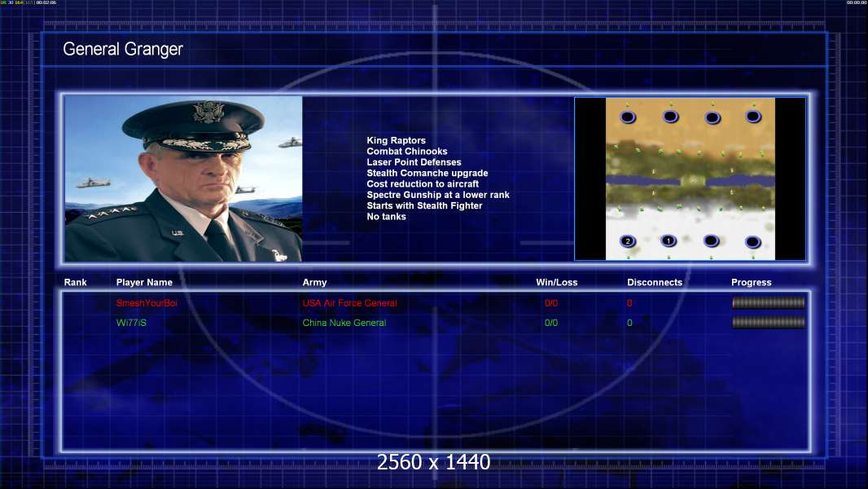Viewport: 868px width, 489px height.
Task: Click the "General Granger" title
Action: pos(123,49)
